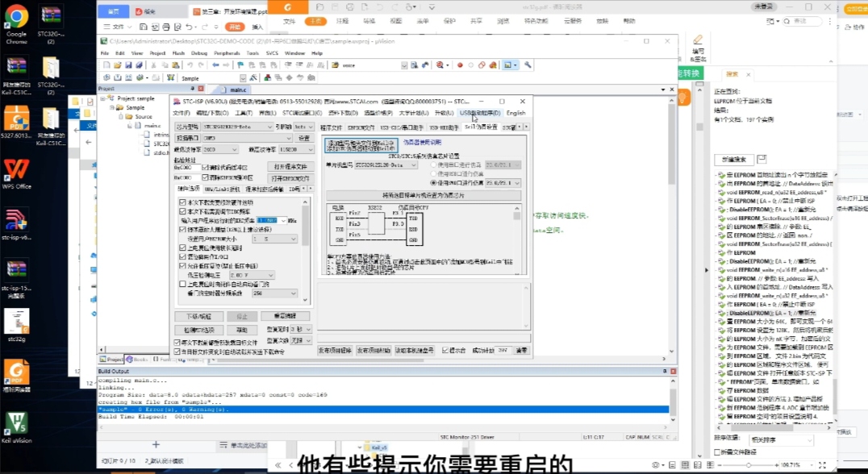
Task: Toggle 本次下载需要修改硬件选项 checkbox
Action: pos(182,202)
